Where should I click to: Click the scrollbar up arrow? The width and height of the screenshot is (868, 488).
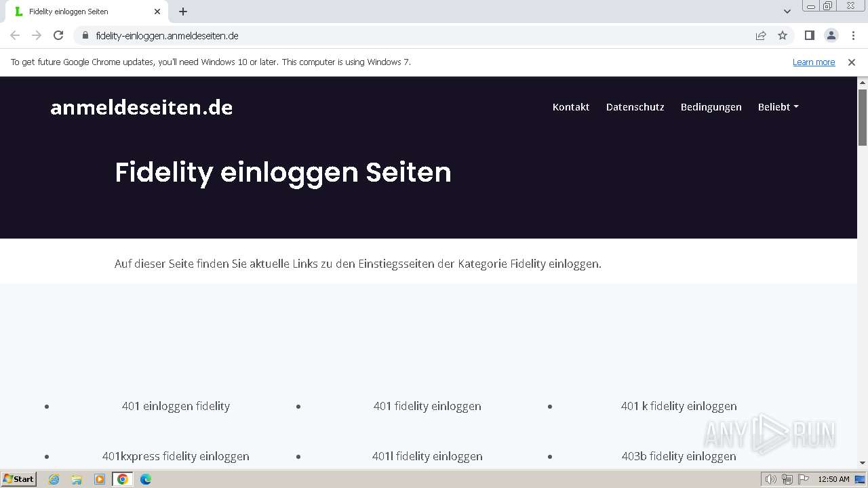tap(863, 83)
